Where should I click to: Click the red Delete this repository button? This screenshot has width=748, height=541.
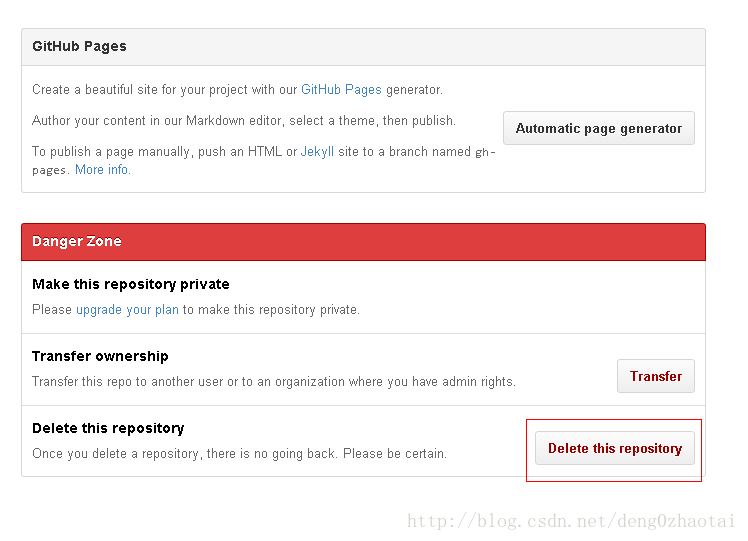click(x=614, y=448)
